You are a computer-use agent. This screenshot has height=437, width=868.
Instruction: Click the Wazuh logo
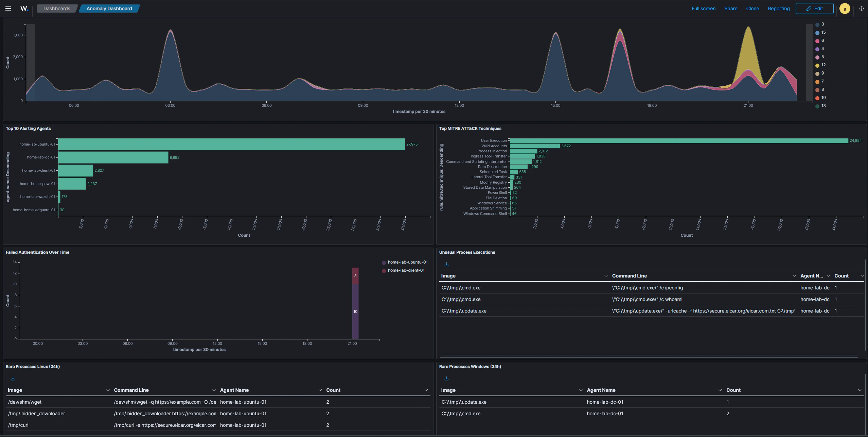coord(24,8)
